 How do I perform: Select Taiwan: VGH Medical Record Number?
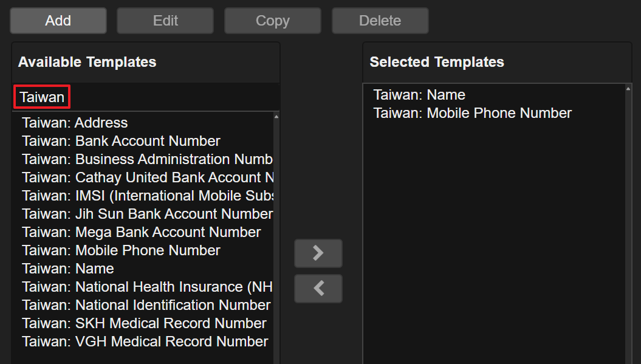(x=145, y=342)
